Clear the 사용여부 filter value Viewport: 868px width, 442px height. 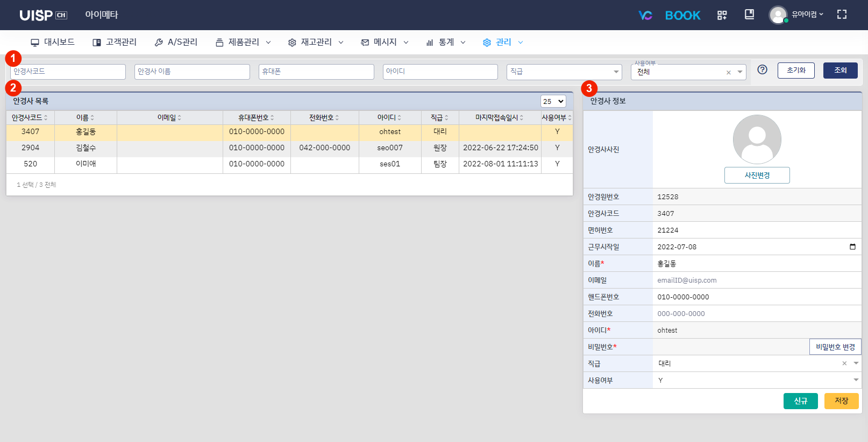tap(729, 73)
